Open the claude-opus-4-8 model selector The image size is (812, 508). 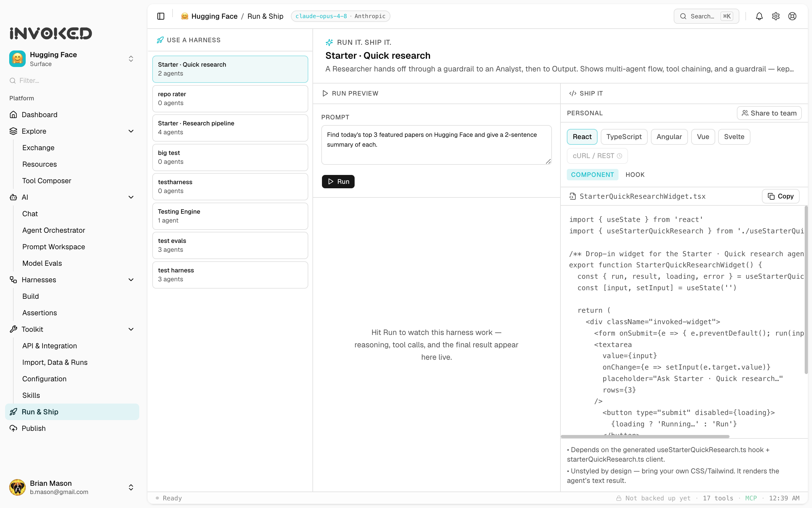[340, 16]
